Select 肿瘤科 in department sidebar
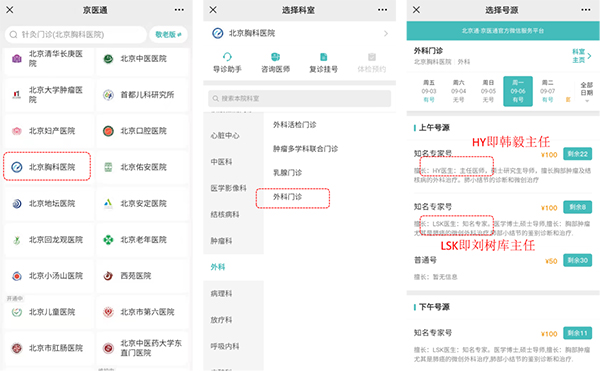600x371 pixels. point(221,241)
